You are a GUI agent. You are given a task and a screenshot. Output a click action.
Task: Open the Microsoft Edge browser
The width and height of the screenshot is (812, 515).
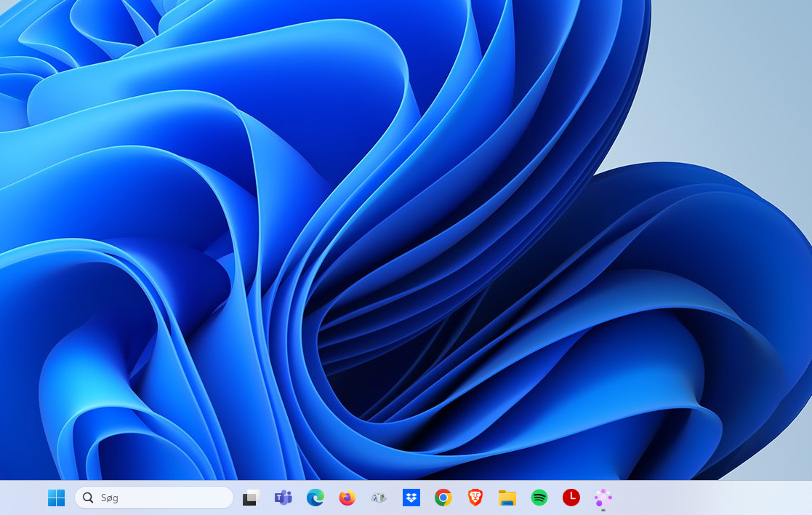315,498
